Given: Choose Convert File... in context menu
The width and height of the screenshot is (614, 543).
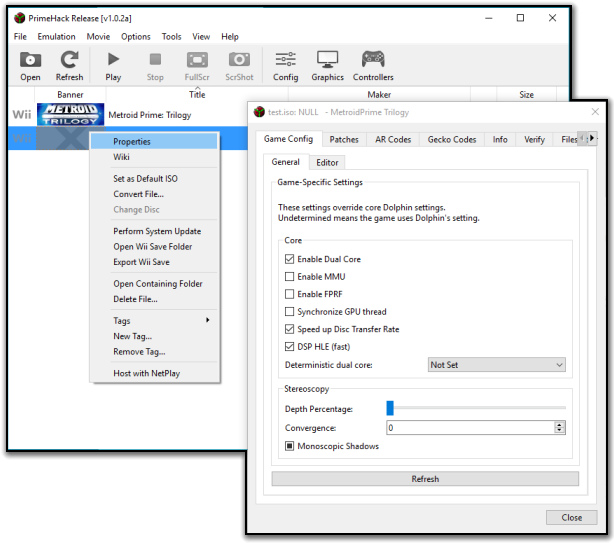Looking at the screenshot, I should [x=154, y=194].
